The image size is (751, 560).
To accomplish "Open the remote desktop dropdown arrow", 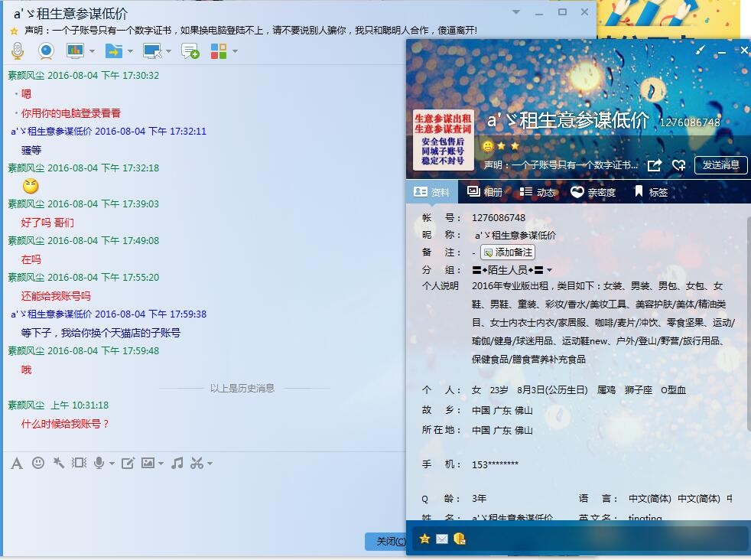I will tap(168, 51).
